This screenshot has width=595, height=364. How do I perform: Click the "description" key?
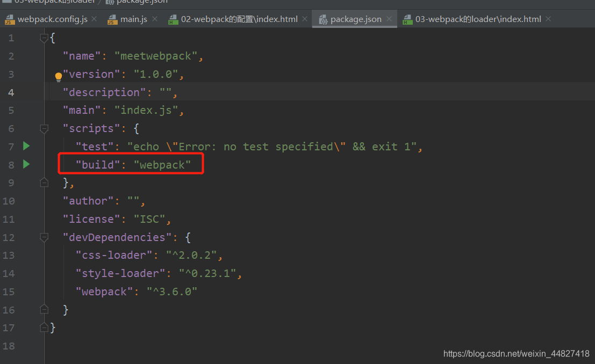[104, 92]
